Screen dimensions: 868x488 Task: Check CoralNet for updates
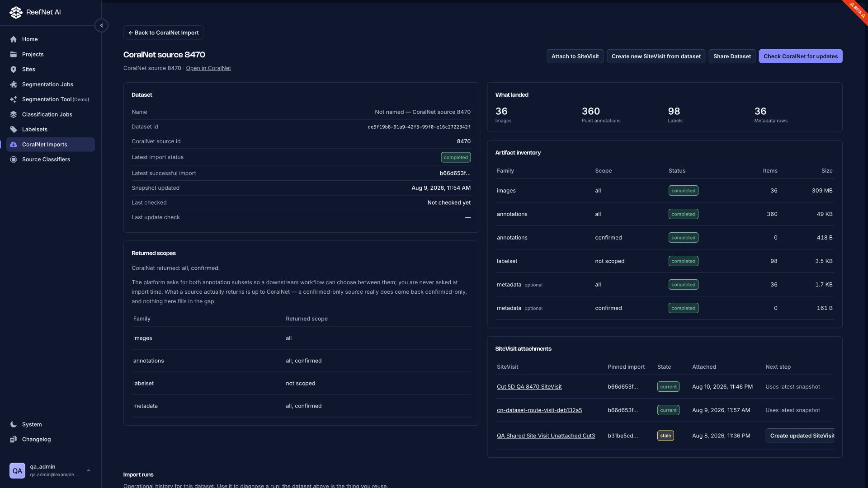tap(800, 56)
